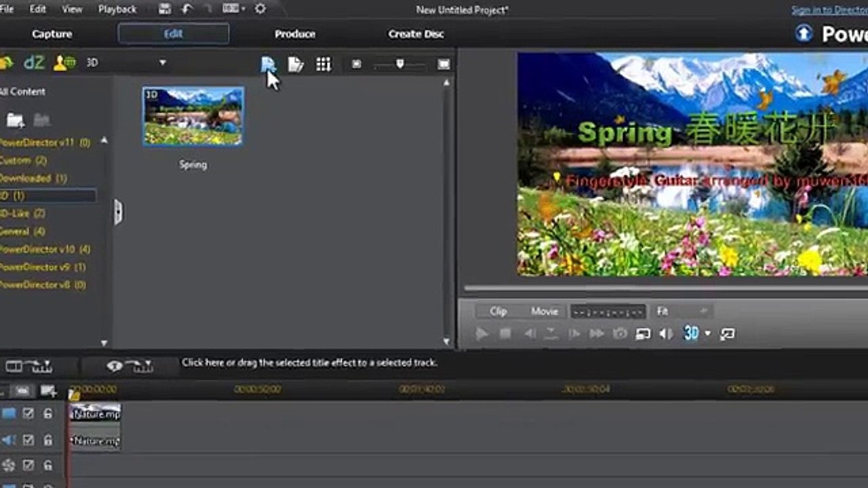The width and height of the screenshot is (868, 488).
Task: Select the Nature.mp4 video clip on timeline
Action: tap(95, 413)
